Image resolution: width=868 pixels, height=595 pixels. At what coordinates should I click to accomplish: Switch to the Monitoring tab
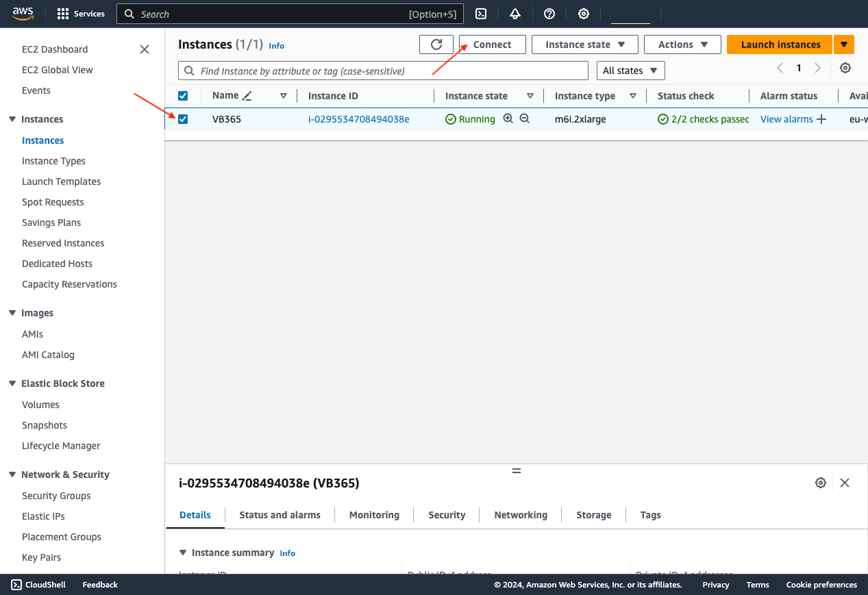pos(374,515)
